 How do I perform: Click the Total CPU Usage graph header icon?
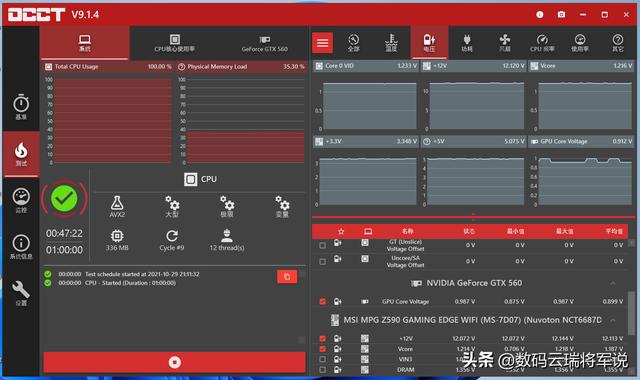coord(49,67)
